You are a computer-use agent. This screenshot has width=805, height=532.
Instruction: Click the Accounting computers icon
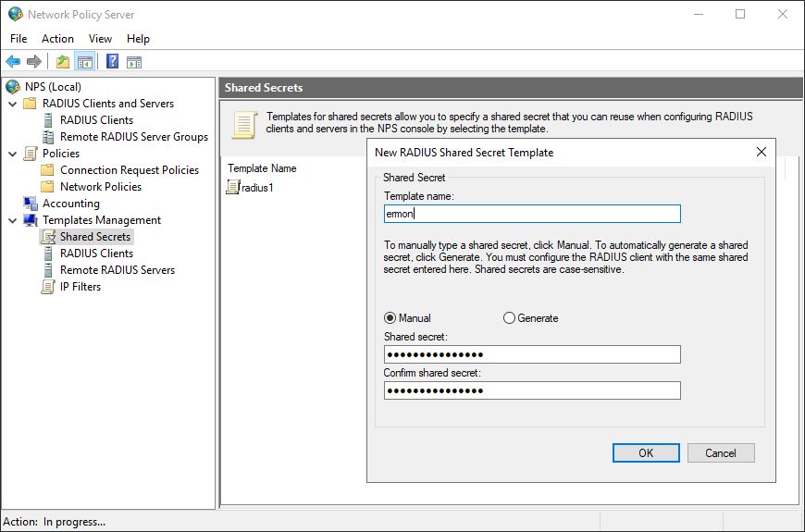pos(31,204)
